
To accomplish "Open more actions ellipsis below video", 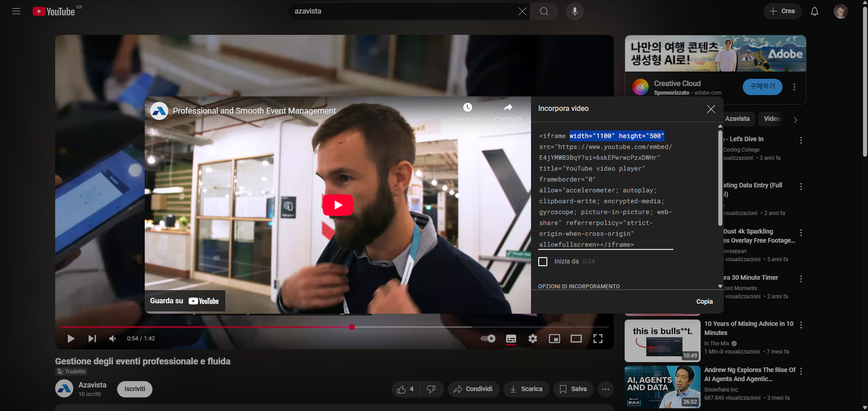I will 606,389.
